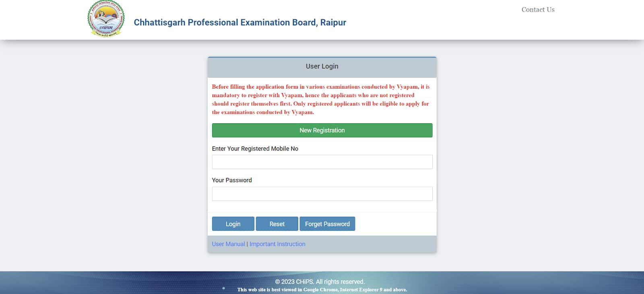Screen dimensions: 644x294
Task: Click the best viewed in Chrome footer note
Action: (322, 290)
